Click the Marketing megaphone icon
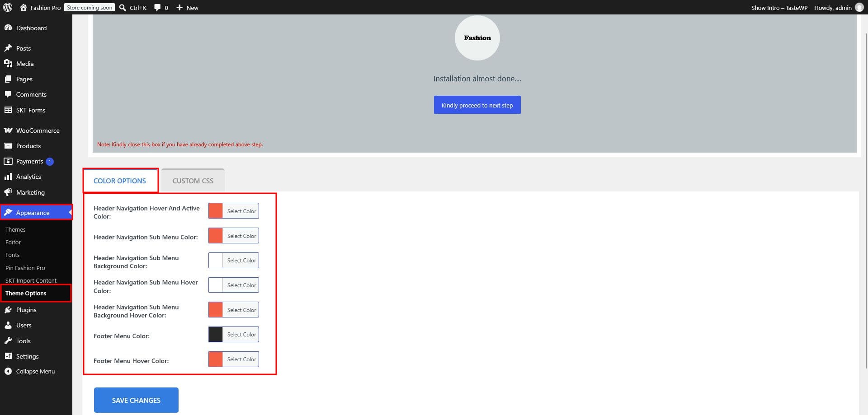The image size is (868, 415). [x=8, y=192]
